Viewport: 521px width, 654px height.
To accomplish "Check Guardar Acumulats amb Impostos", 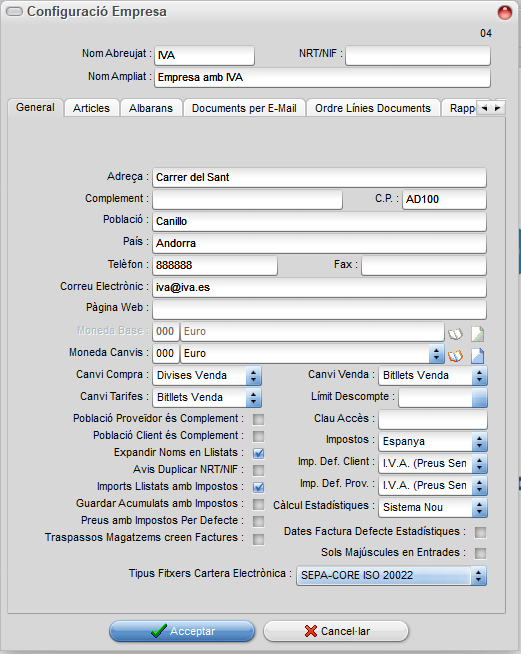I will [259, 504].
